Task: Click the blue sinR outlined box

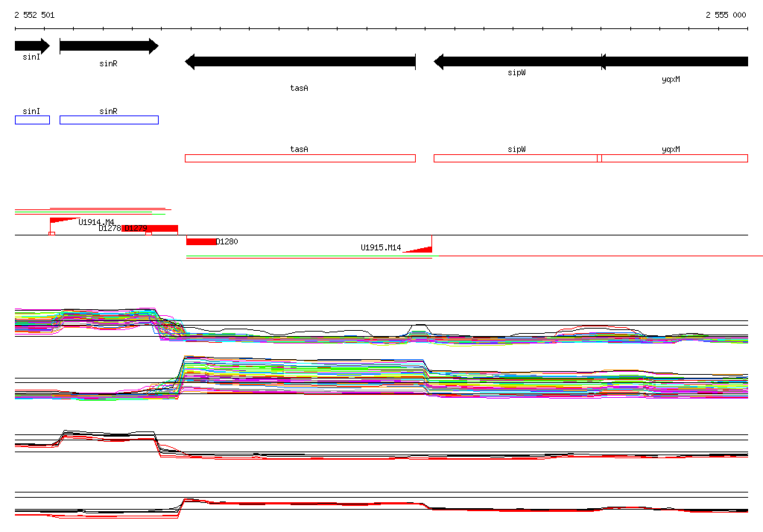Action: pos(109,120)
